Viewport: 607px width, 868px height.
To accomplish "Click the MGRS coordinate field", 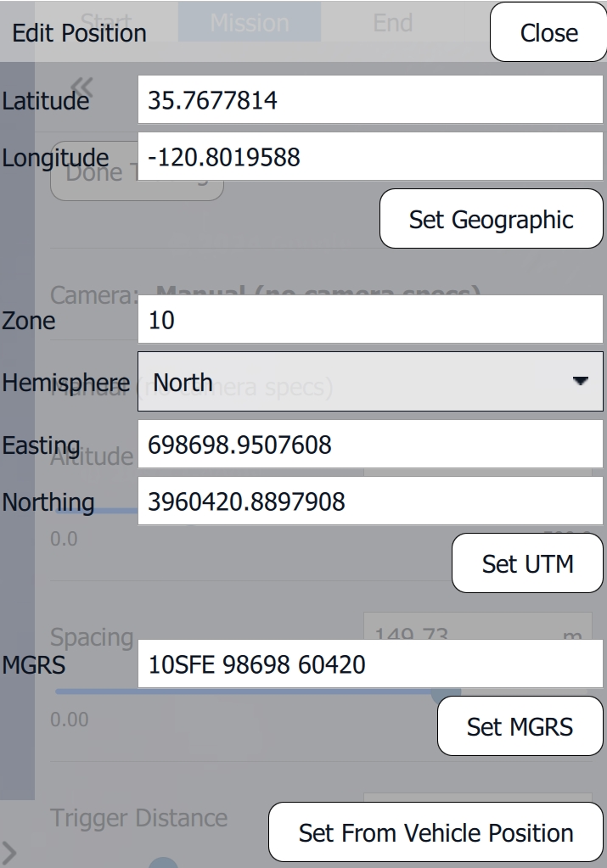I will point(370,664).
